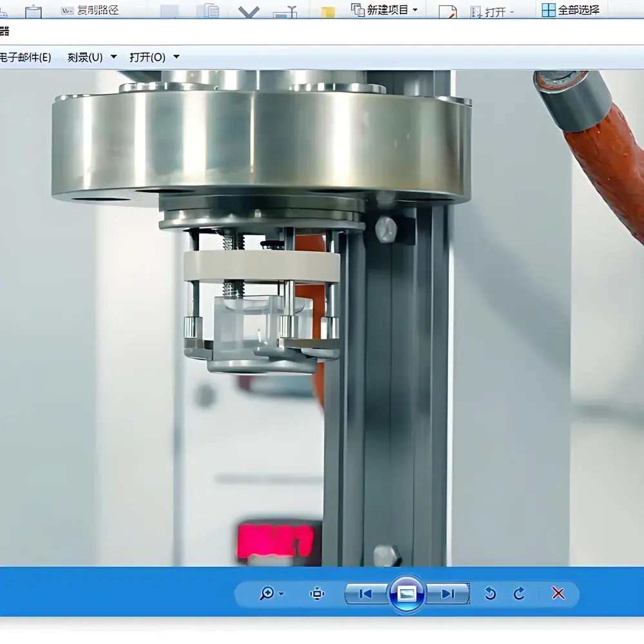The width and height of the screenshot is (644, 644).
Task: Start the slideshow with center button
Action: click(x=406, y=594)
